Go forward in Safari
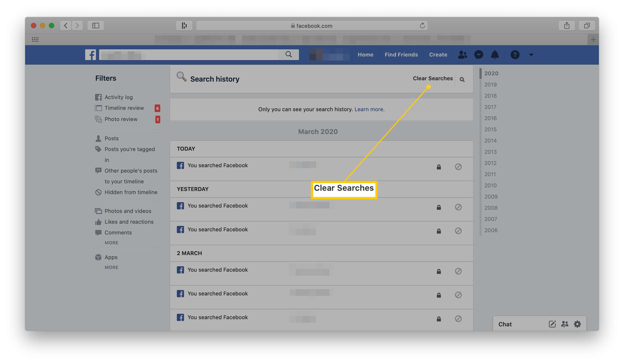The height and width of the screenshot is (364, 624). tap(77, 26)
